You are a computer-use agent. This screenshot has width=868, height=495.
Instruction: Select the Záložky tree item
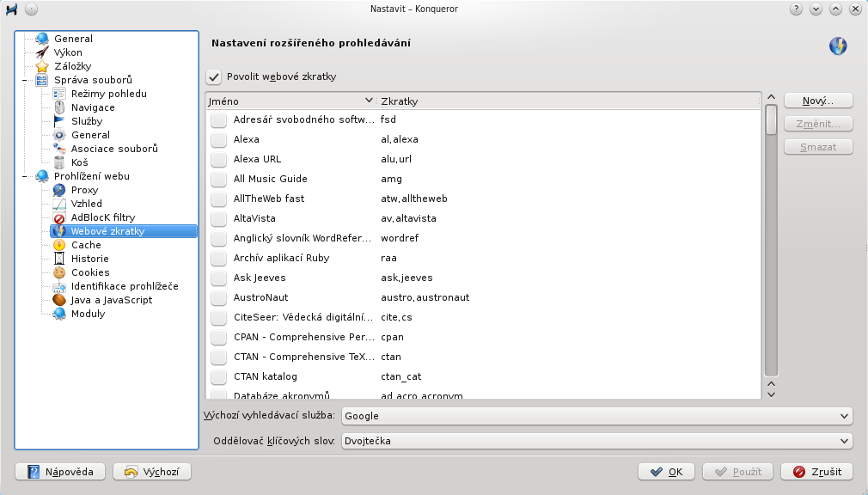tap(72, 66)
